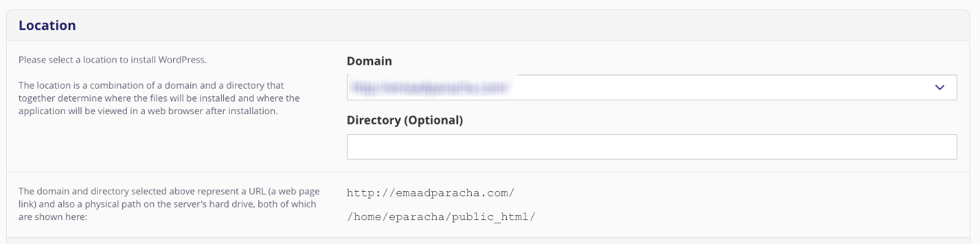Click the Domain field label
Image resolution: width=980 pixels, height=244 pixels.
tap(369, 61)
